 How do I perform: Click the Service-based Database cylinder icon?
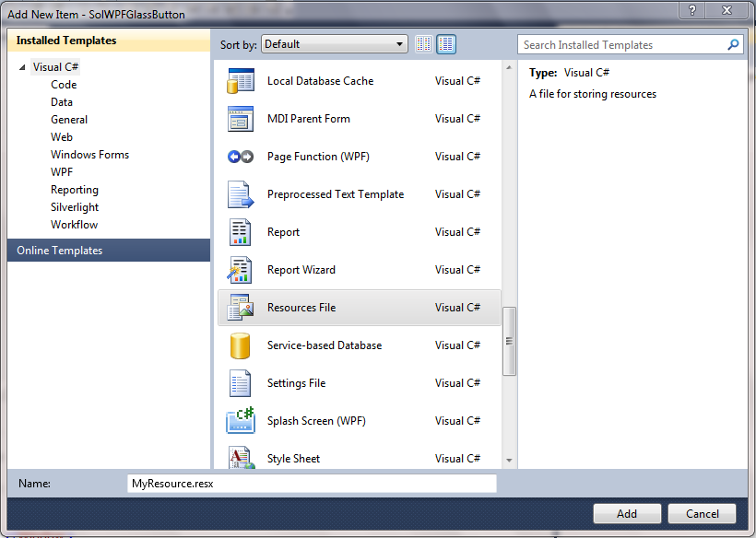[x=240, y=345]
